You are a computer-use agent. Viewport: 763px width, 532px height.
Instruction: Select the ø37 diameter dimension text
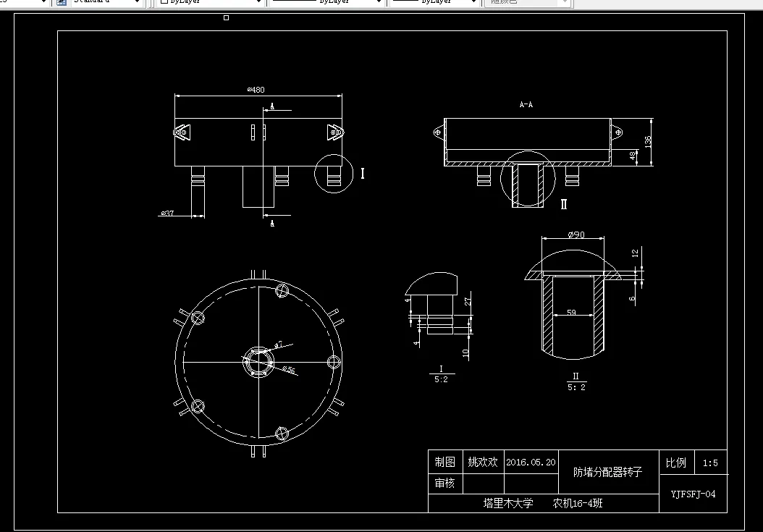[x=167, y=214]
